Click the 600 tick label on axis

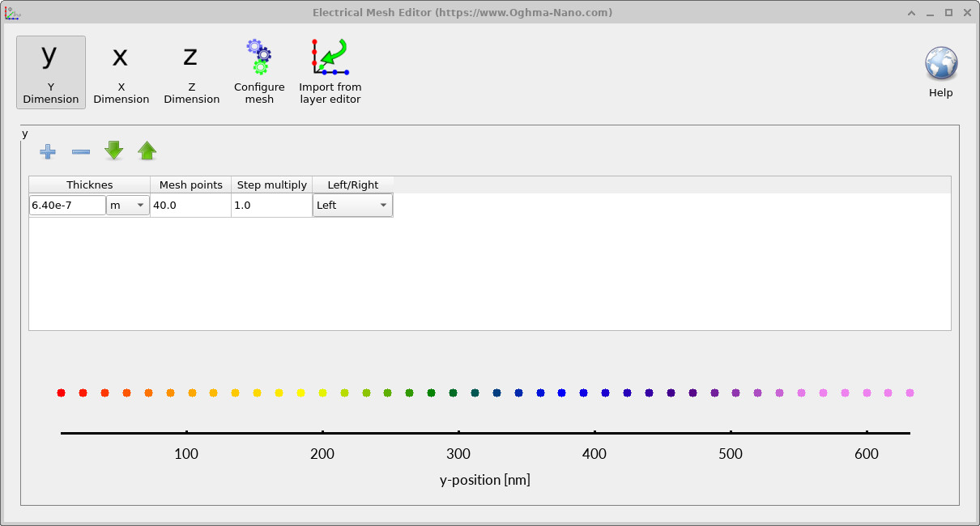(867, 454)
